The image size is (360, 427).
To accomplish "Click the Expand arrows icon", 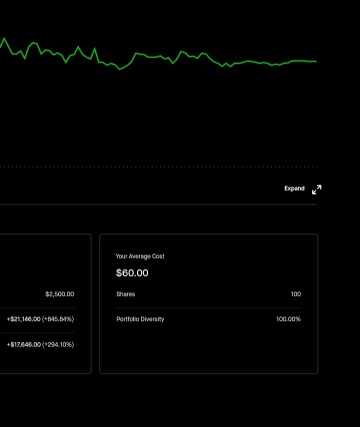I will (x=317, y=189).
